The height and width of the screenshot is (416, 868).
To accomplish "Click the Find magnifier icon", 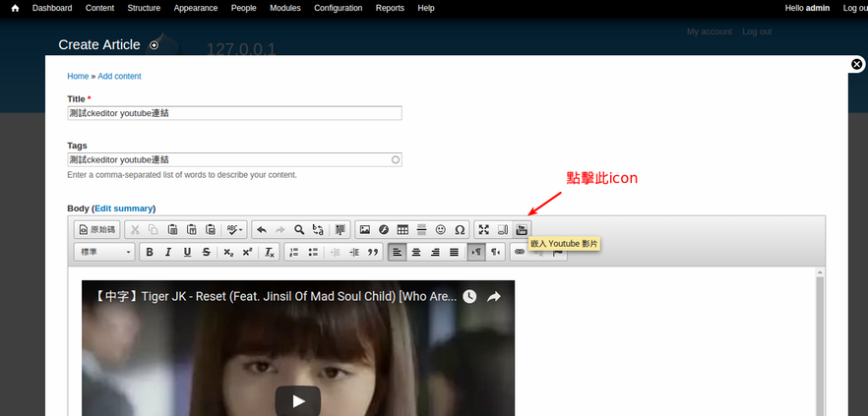I will [299, 229].
